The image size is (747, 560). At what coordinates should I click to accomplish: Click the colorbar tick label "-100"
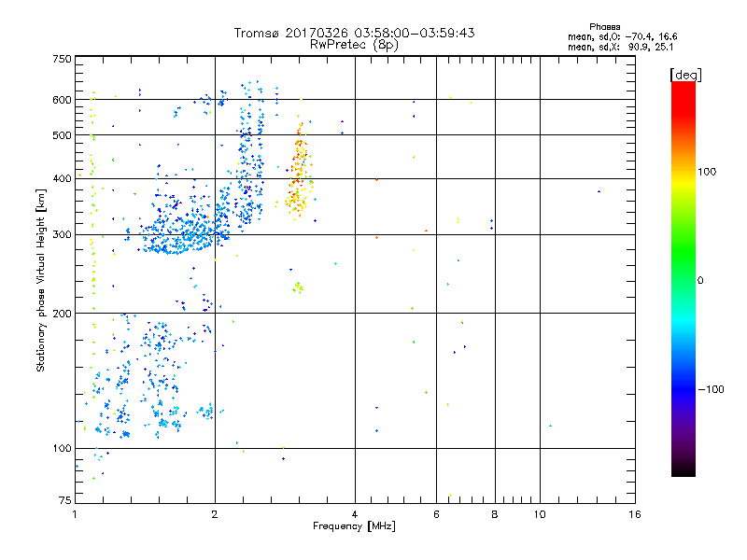click(x=712, y=389)
